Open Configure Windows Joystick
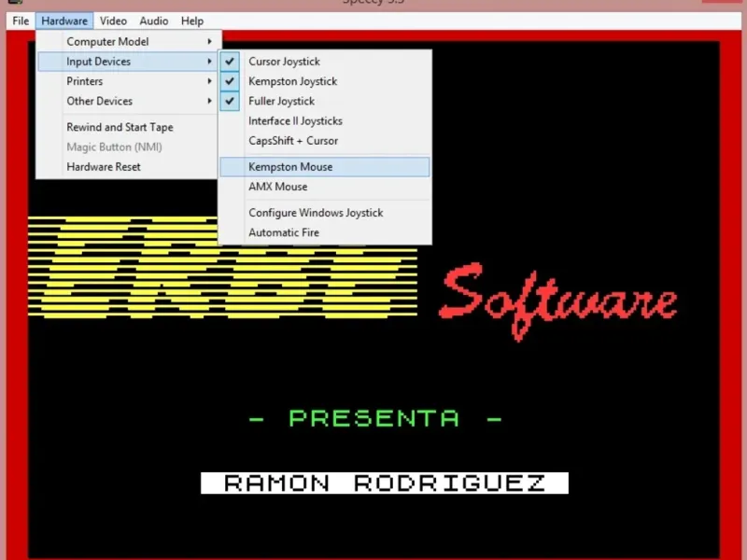This screenshot has height=560, width=747. coord(325,213)
